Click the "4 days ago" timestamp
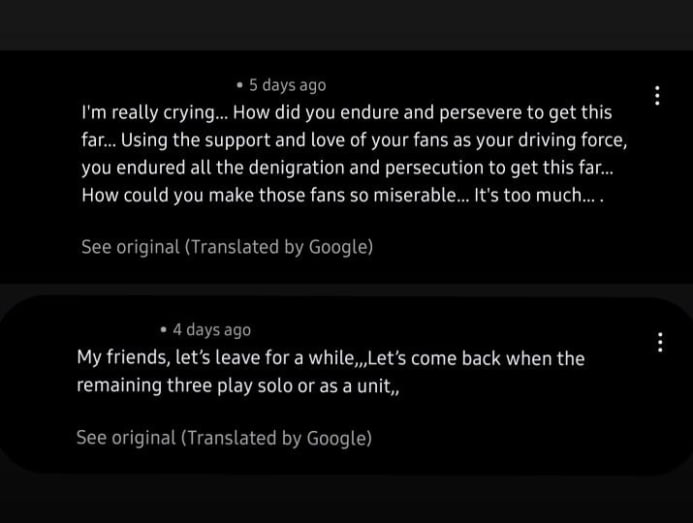 [211, 329]
